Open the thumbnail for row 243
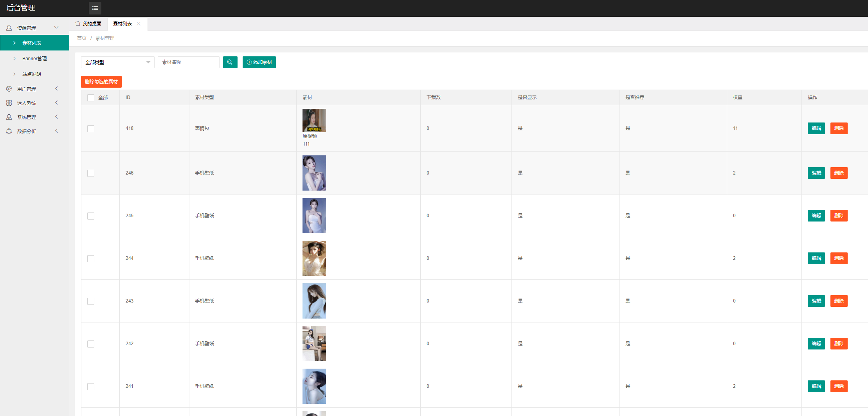 [x=314, y=301]
